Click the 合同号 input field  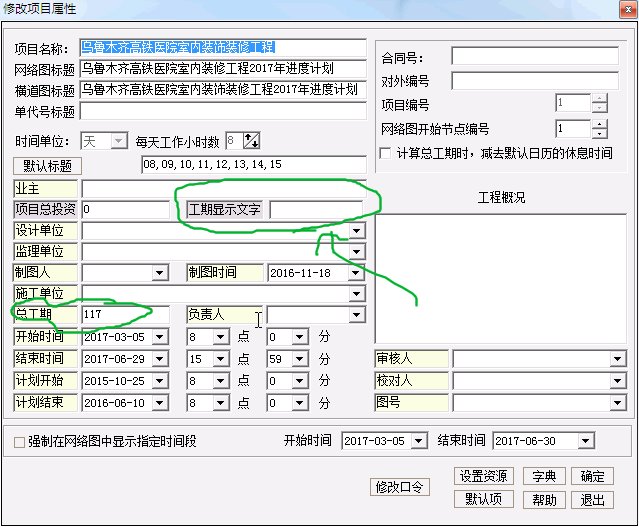[x=535, y=56]
